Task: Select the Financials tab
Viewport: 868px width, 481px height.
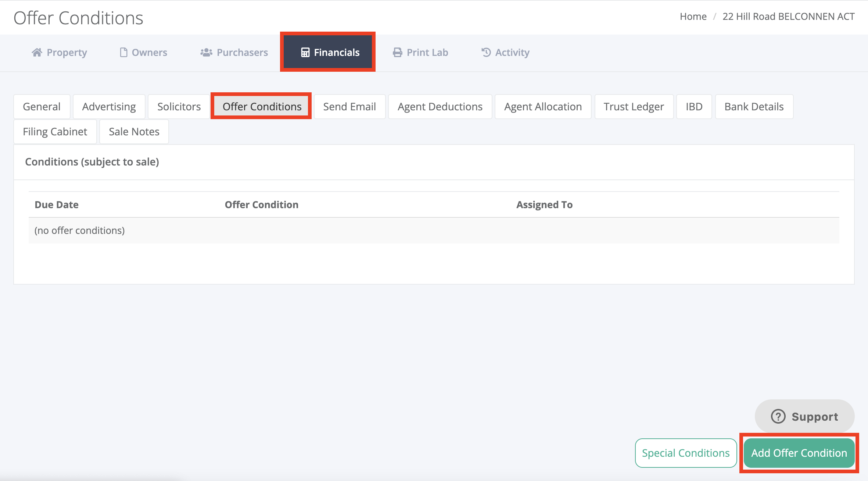Action: [x=328, y=52]
